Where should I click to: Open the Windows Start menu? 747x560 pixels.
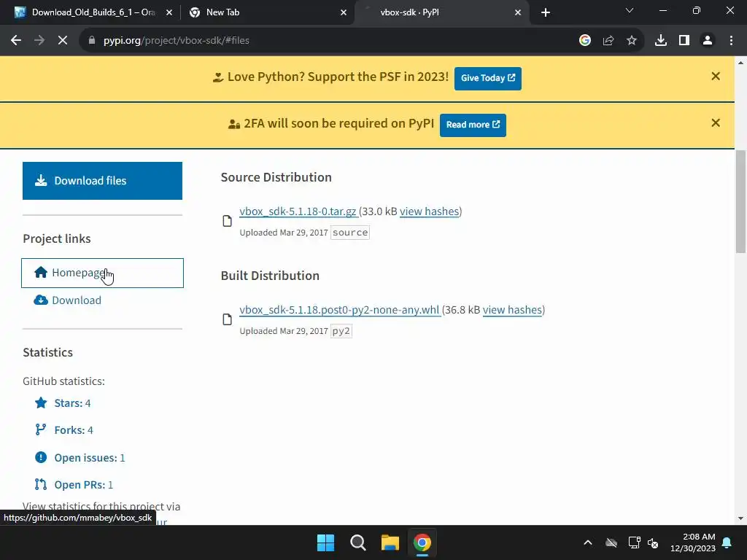pyautogui.click(x=326, y=542)
